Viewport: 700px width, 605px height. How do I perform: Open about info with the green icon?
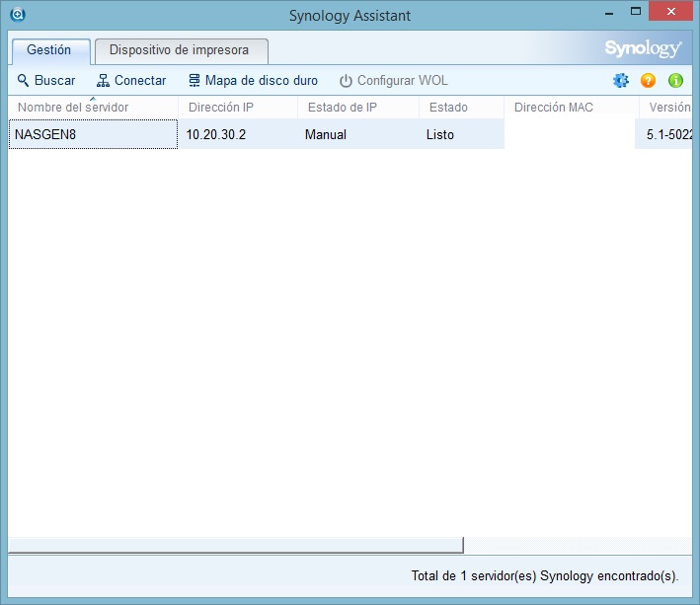(x=675, y=81)
